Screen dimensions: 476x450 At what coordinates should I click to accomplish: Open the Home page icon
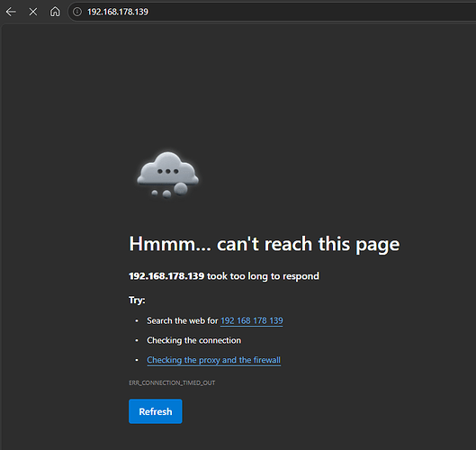pos(55,12)
